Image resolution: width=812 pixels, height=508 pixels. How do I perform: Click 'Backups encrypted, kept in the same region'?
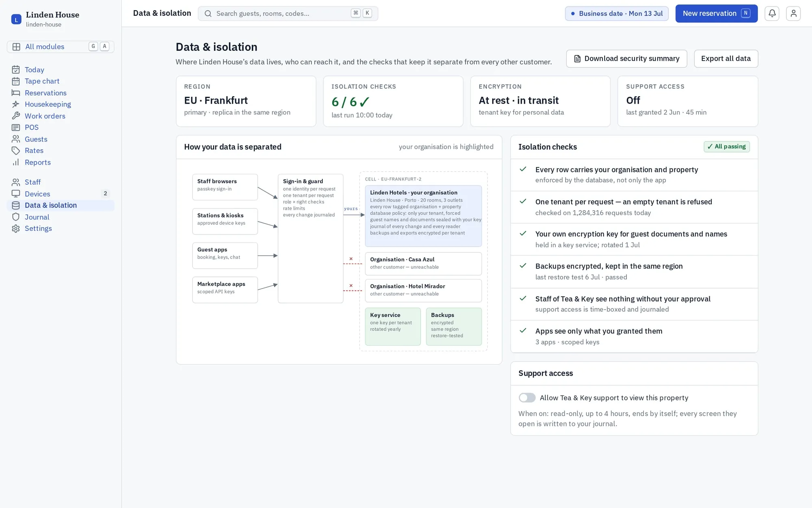pyautogui.click(x=609, y=266)
